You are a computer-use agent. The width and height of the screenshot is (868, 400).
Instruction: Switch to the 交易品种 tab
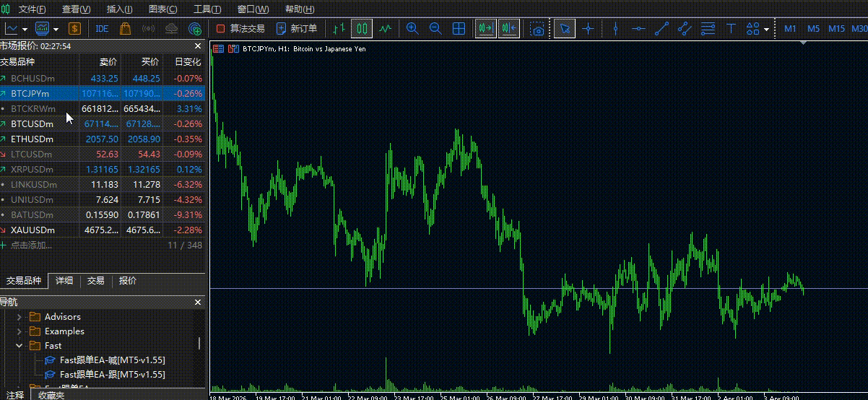tap(24, 281)
